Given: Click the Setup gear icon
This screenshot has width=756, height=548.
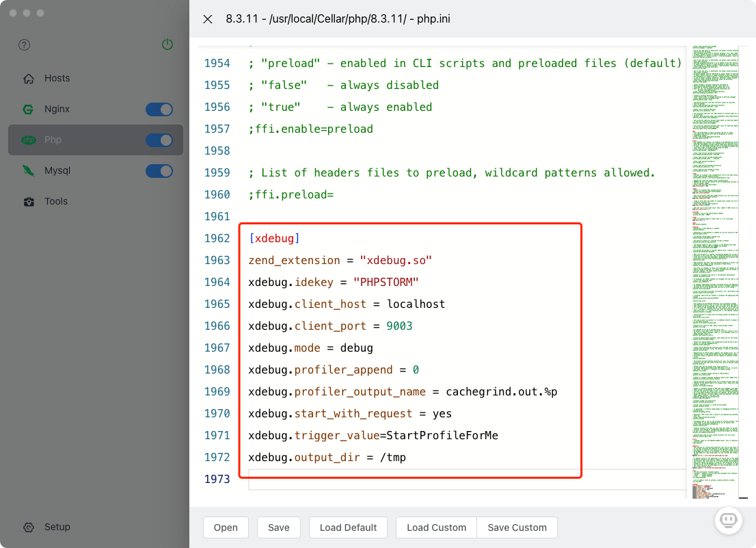Looking at the screenshot, I should click(29, 527).
